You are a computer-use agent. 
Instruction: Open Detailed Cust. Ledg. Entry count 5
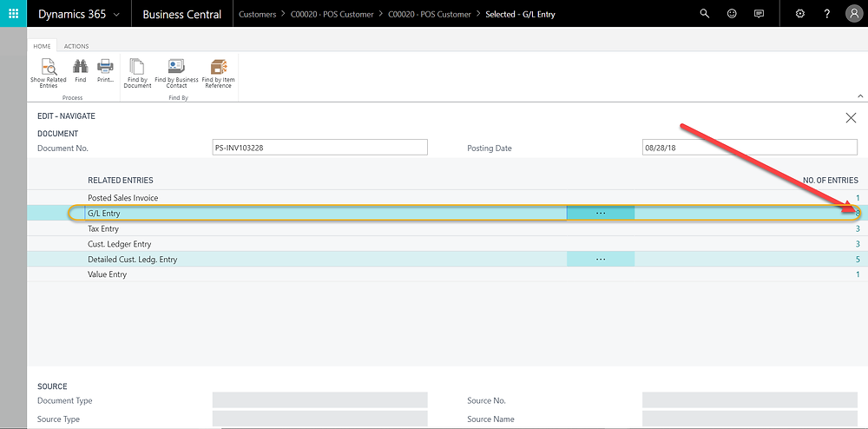858,259
